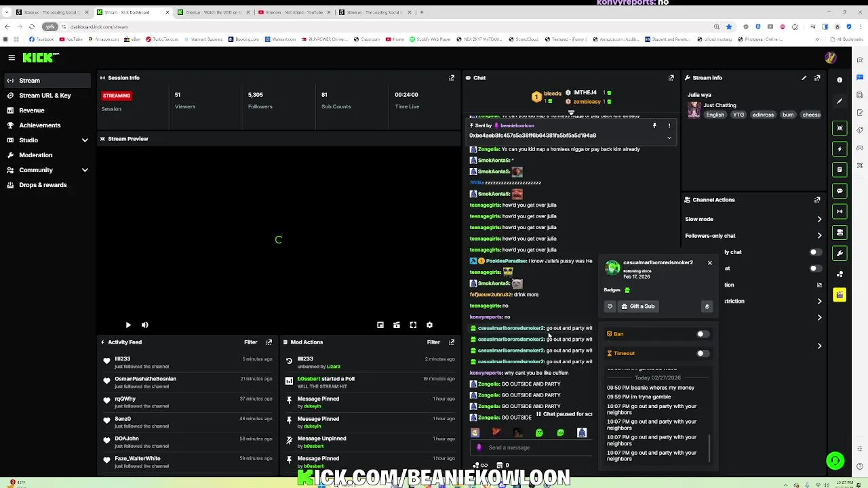Open pinned message three-dot options
868x488 pixels.
tap(669, 125)
